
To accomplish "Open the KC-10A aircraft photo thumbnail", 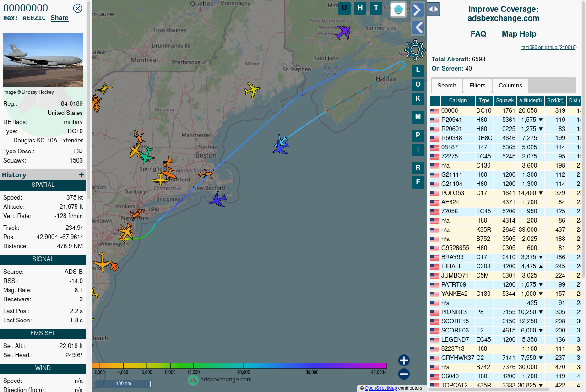I will 43,60.
